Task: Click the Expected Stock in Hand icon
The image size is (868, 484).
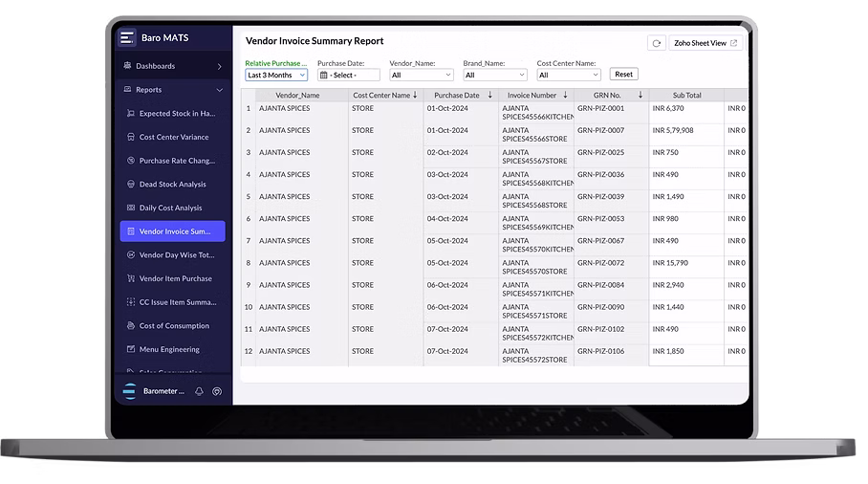Action: click(131, 113)
